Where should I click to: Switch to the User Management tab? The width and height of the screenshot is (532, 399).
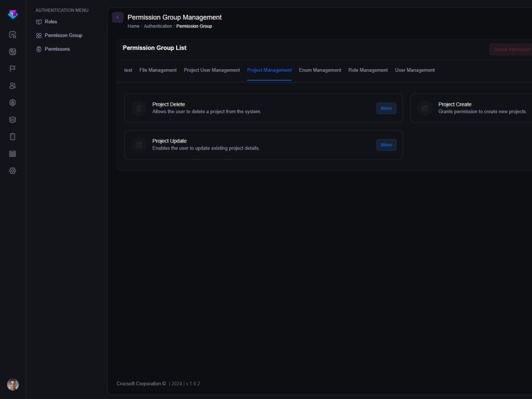tap(414, 70)
